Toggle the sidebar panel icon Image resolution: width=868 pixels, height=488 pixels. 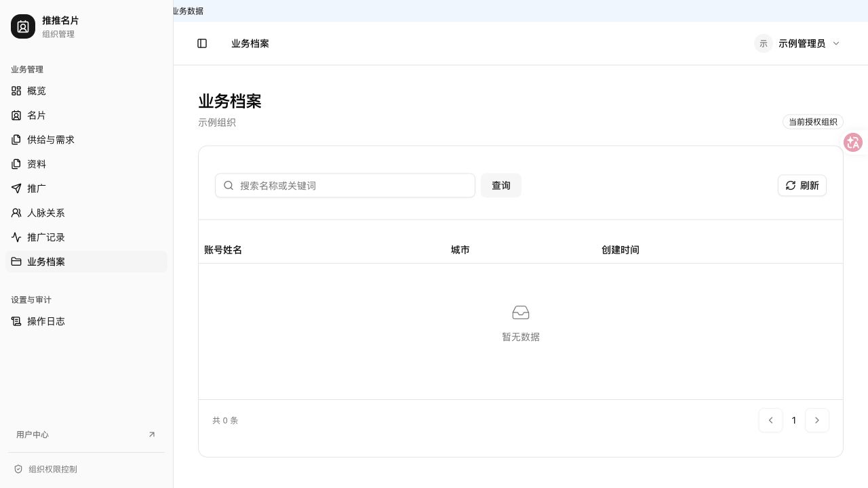point(202,43)
